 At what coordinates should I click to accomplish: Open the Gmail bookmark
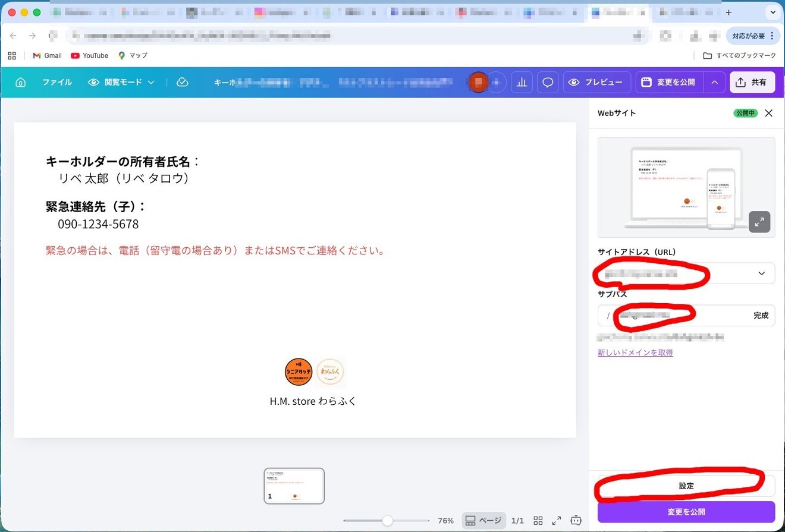(x=47, y=55)
